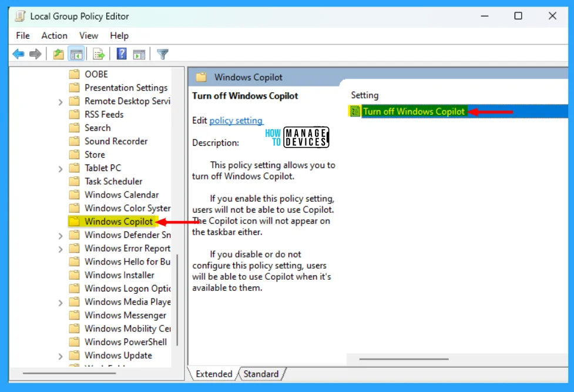Viewport: 574px width, 392px height.
Task: Click the settings list horizontal scrollbar
Action: coord(404,359)
